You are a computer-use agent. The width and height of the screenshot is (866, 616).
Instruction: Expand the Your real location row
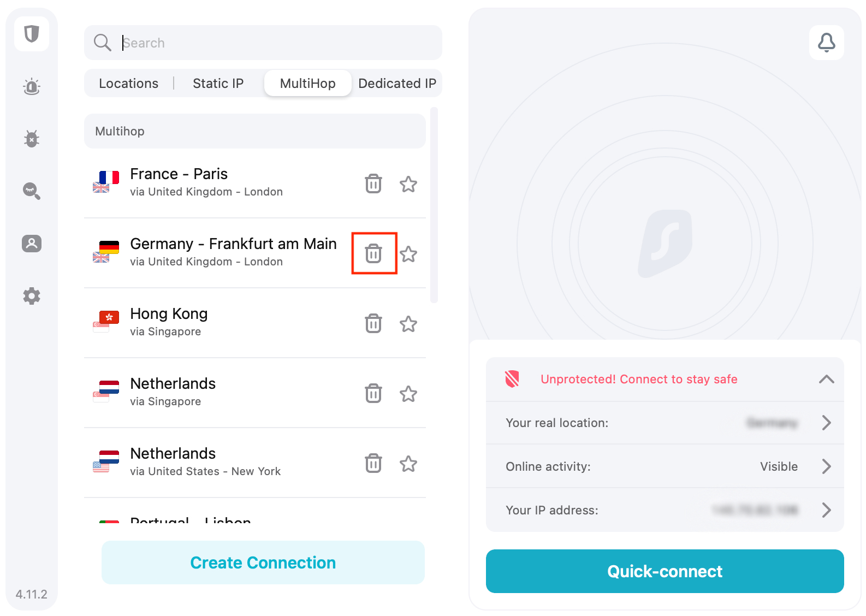click(x=665, y=423)
